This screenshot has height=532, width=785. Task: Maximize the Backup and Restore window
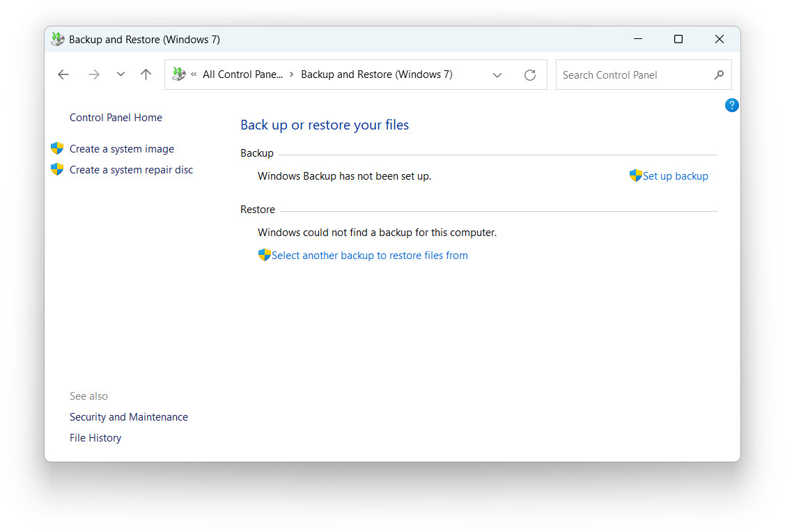click(678, 39)
